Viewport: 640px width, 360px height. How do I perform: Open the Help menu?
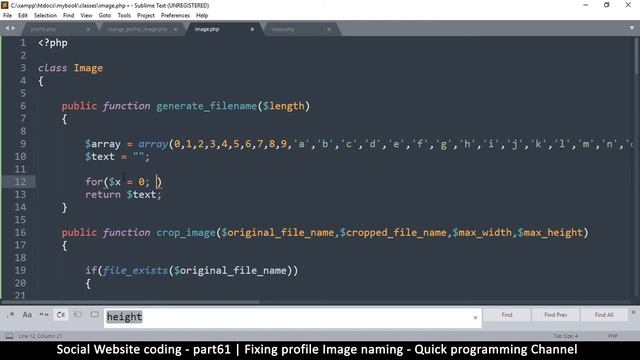(x=202, y=16)
